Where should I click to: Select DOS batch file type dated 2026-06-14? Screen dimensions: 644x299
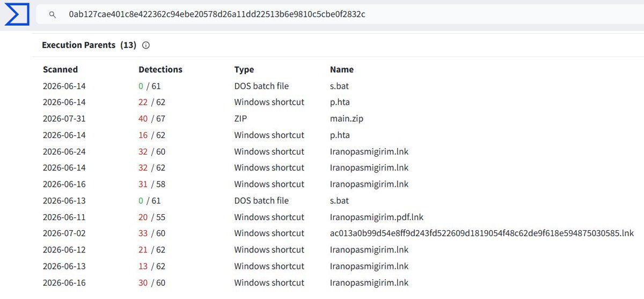(261, 86)
